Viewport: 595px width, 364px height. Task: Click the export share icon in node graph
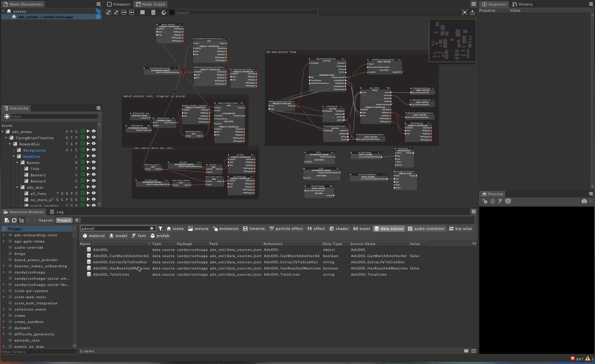click(472, 12)
